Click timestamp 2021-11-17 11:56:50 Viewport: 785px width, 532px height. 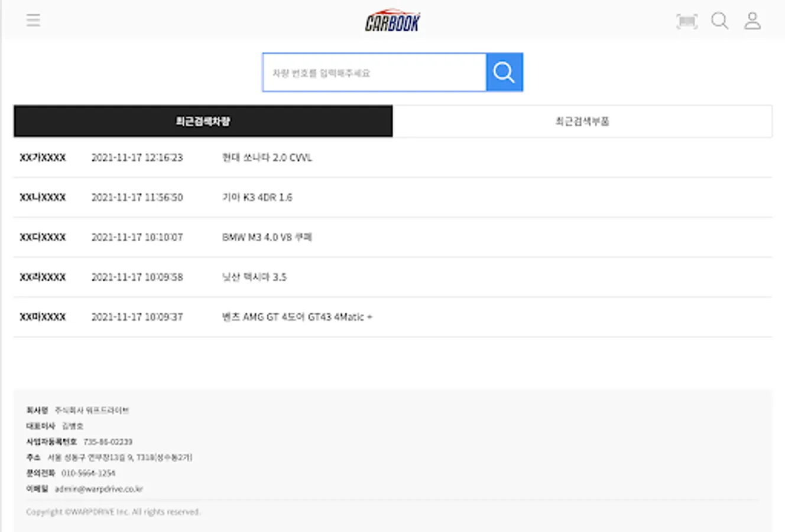(x=137, y=197)
